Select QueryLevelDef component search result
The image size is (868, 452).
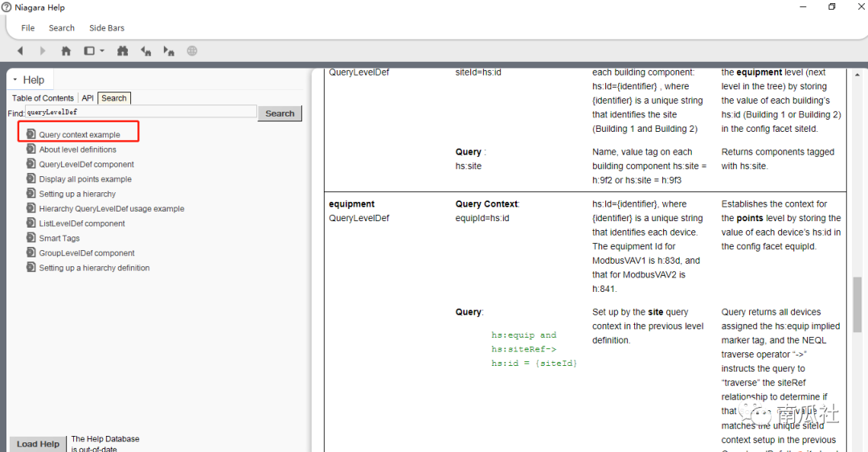[x=87, y=164]
